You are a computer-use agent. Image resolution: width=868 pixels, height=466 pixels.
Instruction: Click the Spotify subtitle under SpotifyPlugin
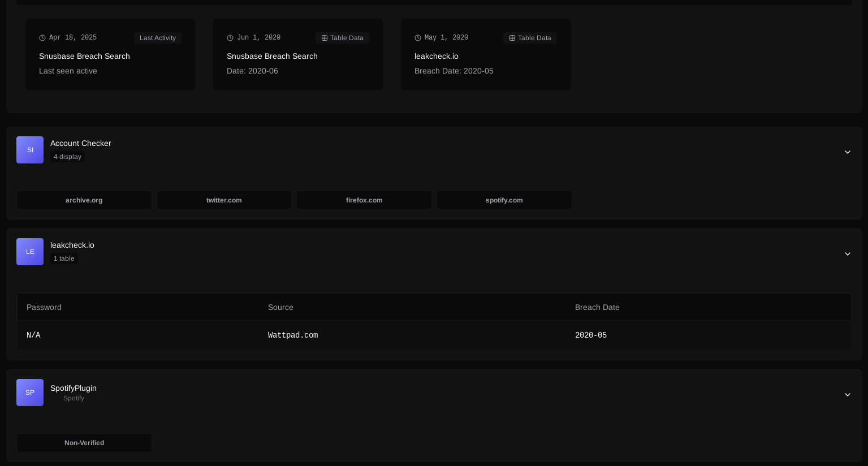(x=74, y=398)
